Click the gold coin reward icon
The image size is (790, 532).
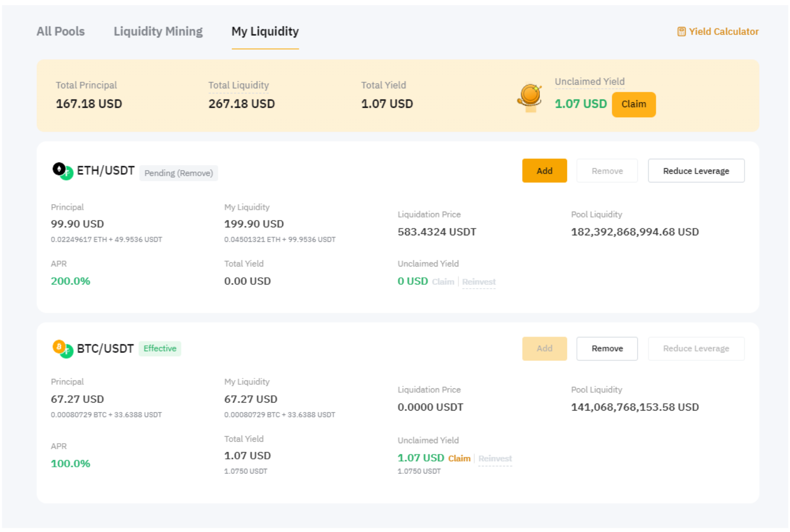530,97
